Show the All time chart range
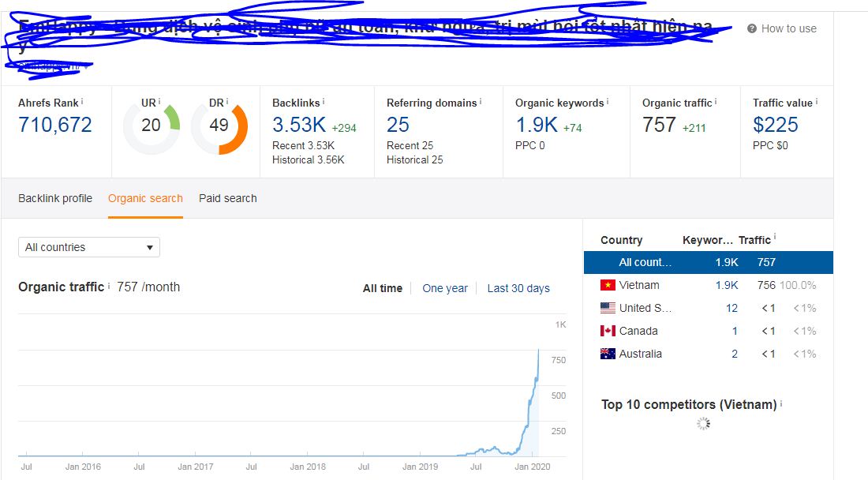This screenshot has width=868, height=480. tap(383, 288)
